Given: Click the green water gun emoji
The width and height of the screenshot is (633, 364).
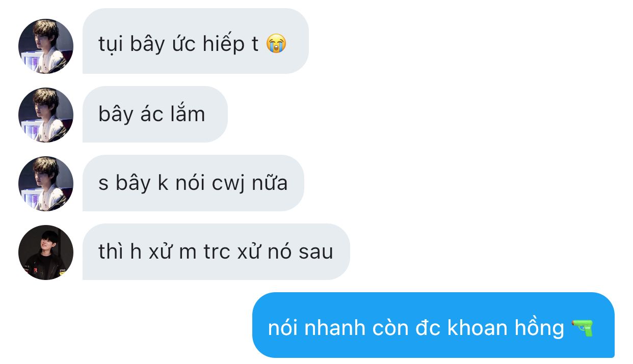Looking at the screenshot, I should [583, 328].
